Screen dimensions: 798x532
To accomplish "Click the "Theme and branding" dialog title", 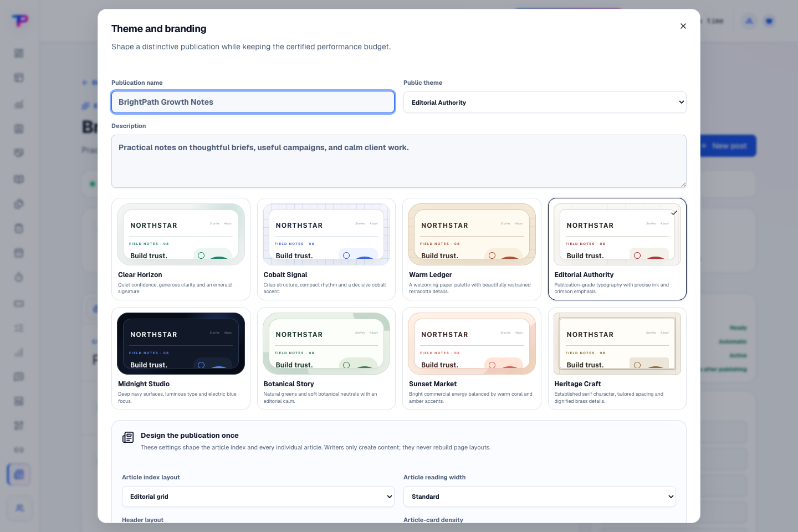I will pyautogui.click(x=159, y=29).
